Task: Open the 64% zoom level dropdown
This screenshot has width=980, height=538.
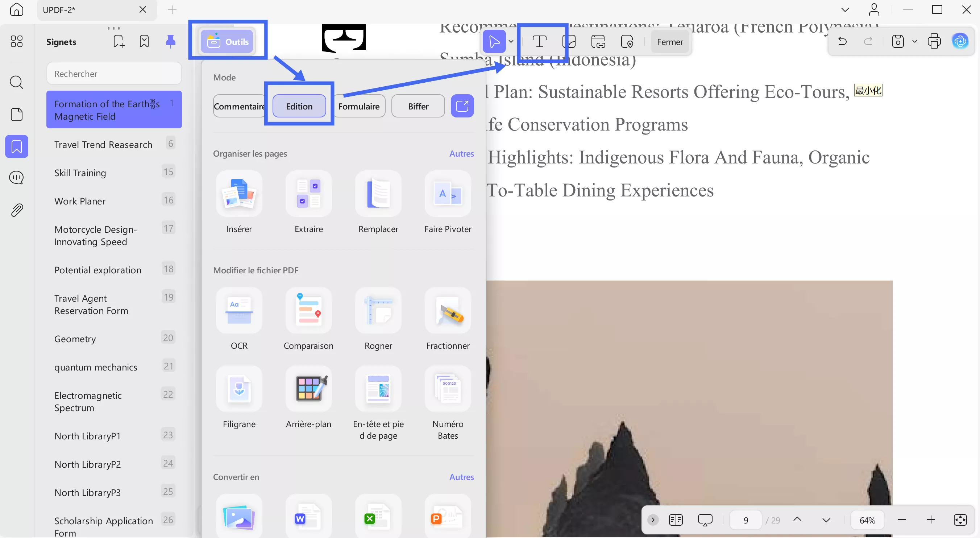Action: [x=867, y=520]
